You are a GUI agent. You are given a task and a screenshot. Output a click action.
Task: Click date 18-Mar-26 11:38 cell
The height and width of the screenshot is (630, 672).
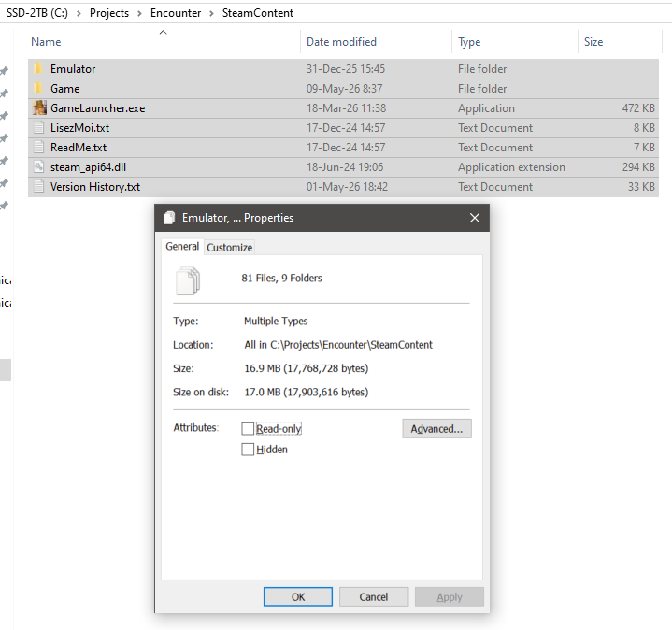(347, 108)
